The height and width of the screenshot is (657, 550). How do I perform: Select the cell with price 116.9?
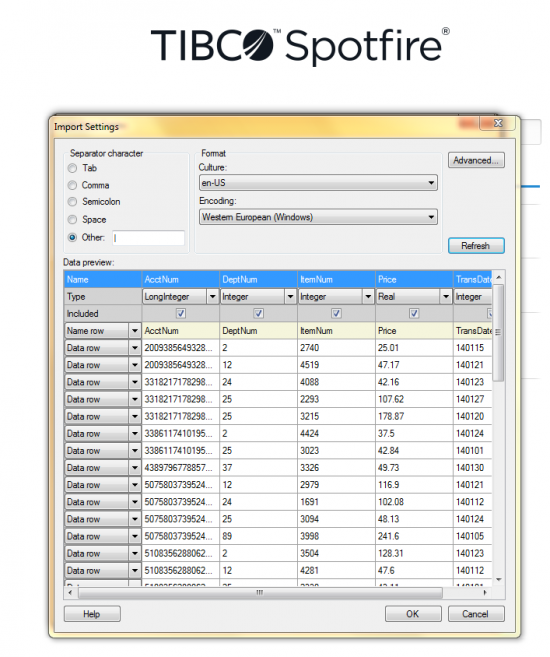[414, 485]
